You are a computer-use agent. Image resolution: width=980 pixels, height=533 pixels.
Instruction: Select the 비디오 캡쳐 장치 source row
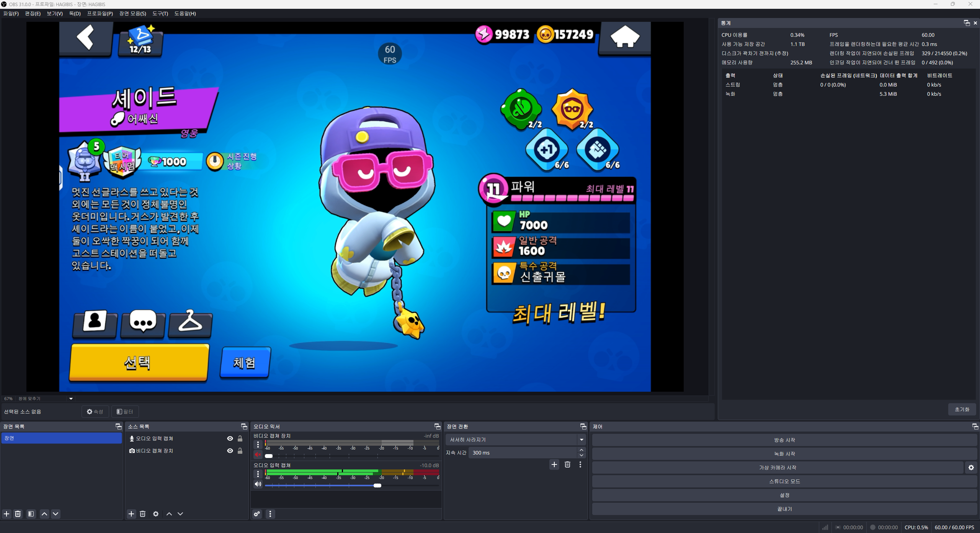[x=186, y=451]
